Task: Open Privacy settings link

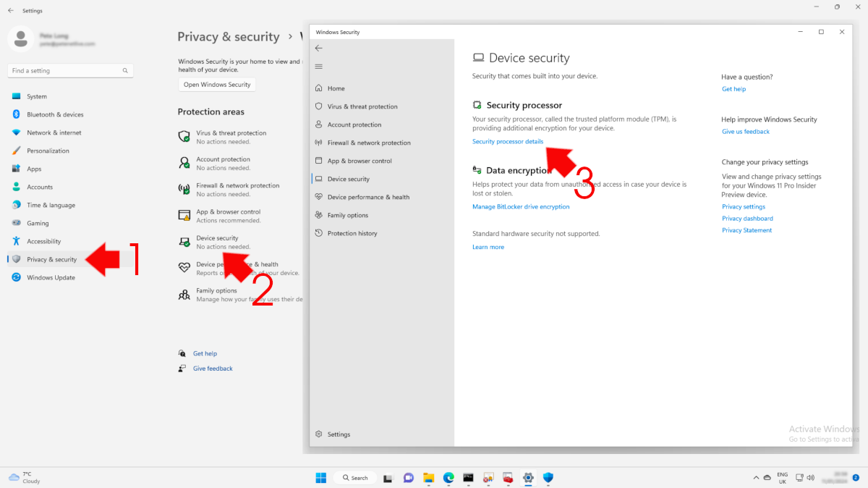Action: (744, 207)
